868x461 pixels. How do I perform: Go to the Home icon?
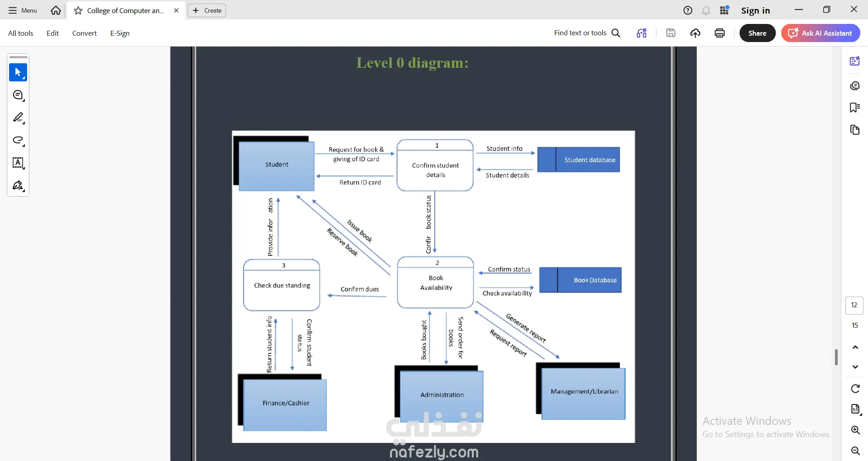pos(56,10)
